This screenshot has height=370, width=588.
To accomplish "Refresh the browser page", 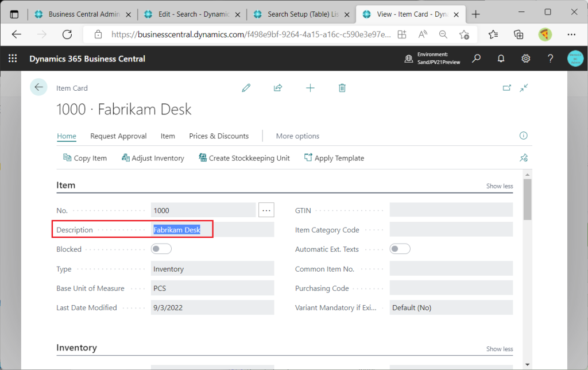I will click(x=67, y=34).
